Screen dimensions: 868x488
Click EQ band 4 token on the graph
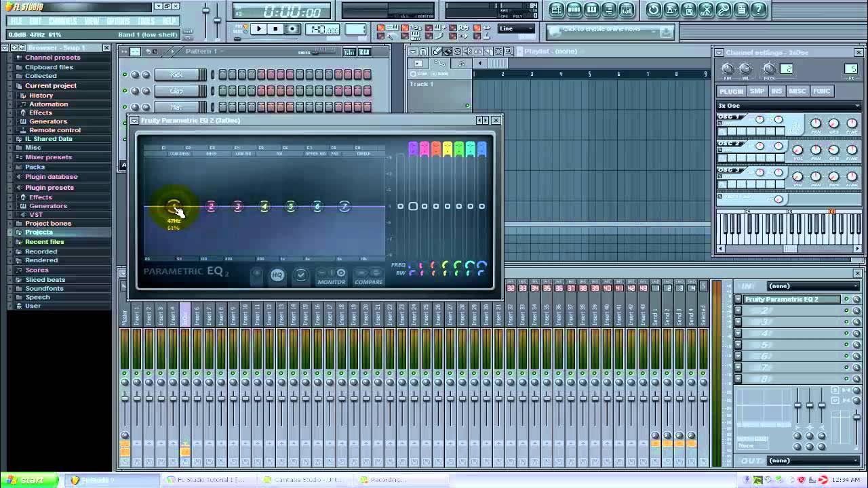(x=264, y=207)
